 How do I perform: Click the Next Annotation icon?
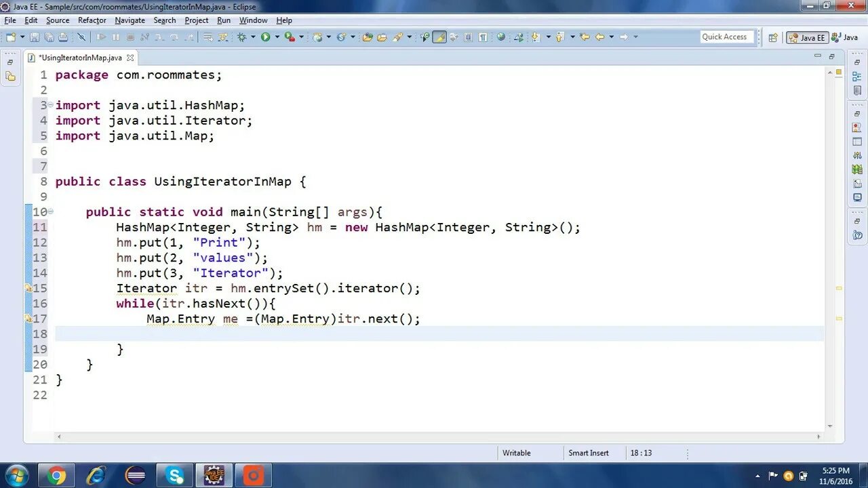[535, 37]
